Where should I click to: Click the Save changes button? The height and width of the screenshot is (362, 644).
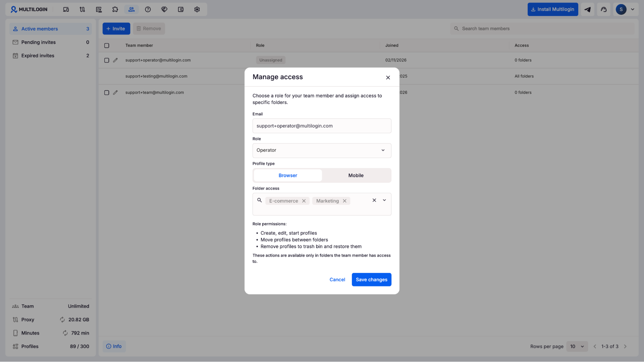[x=371, y=280]
